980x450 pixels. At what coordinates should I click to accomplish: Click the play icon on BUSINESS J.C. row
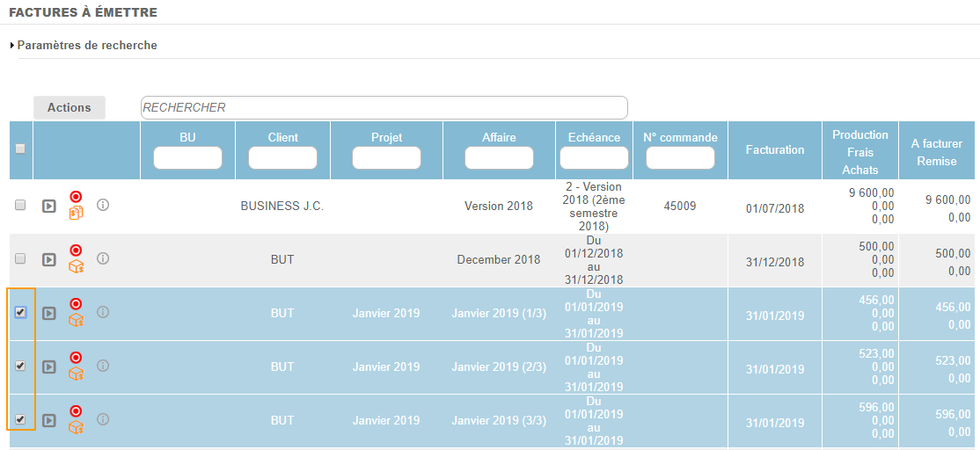click(49, 206)
